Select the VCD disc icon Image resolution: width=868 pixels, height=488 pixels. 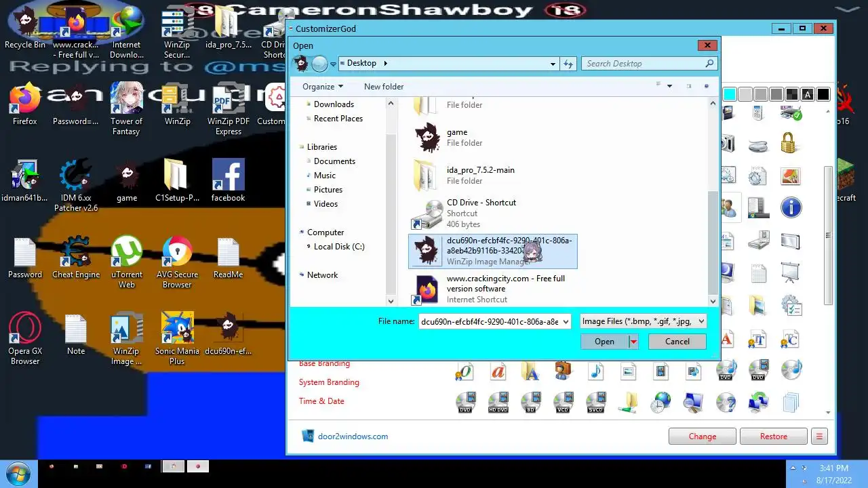click(564, 403)
